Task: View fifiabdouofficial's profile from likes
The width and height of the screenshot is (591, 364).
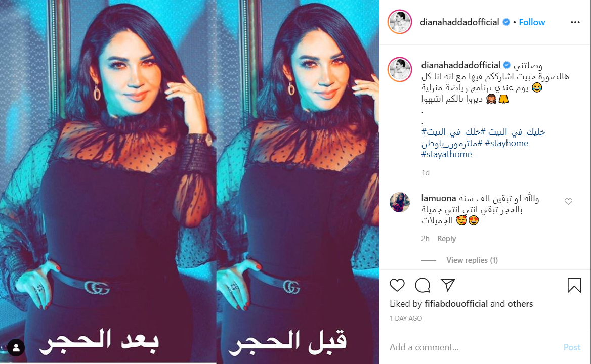Action: [456, 304]
